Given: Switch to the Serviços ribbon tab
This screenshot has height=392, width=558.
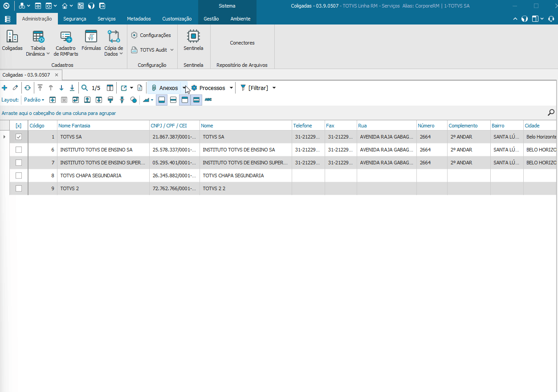Looking at the screenshot, I should (x=106, y=19).
